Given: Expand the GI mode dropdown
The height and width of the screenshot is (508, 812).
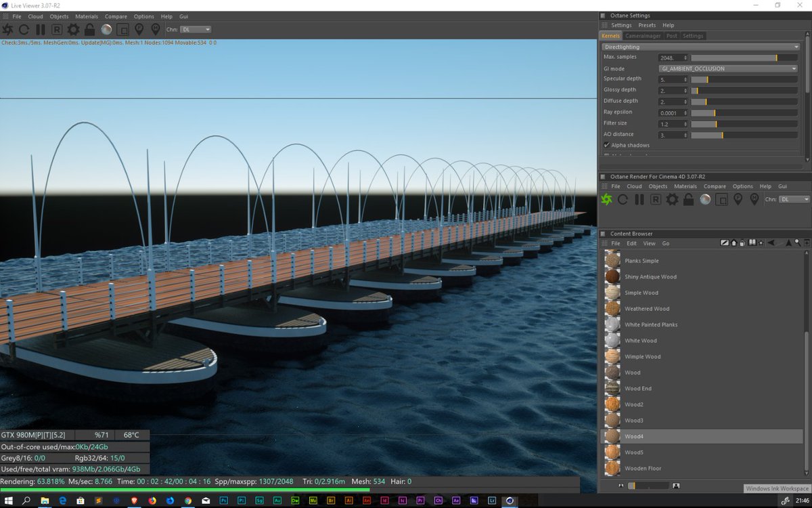Looking at the screenshot, I should [728, 68].
